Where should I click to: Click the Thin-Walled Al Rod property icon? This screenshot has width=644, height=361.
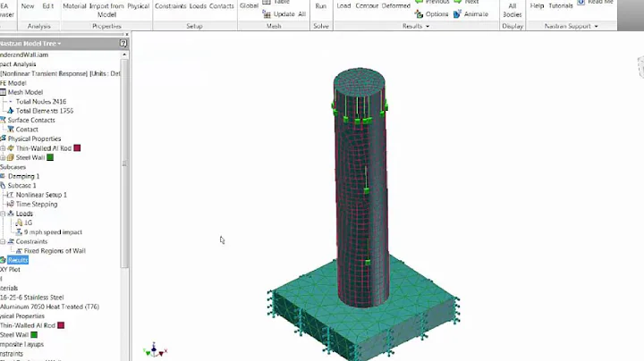11,148
